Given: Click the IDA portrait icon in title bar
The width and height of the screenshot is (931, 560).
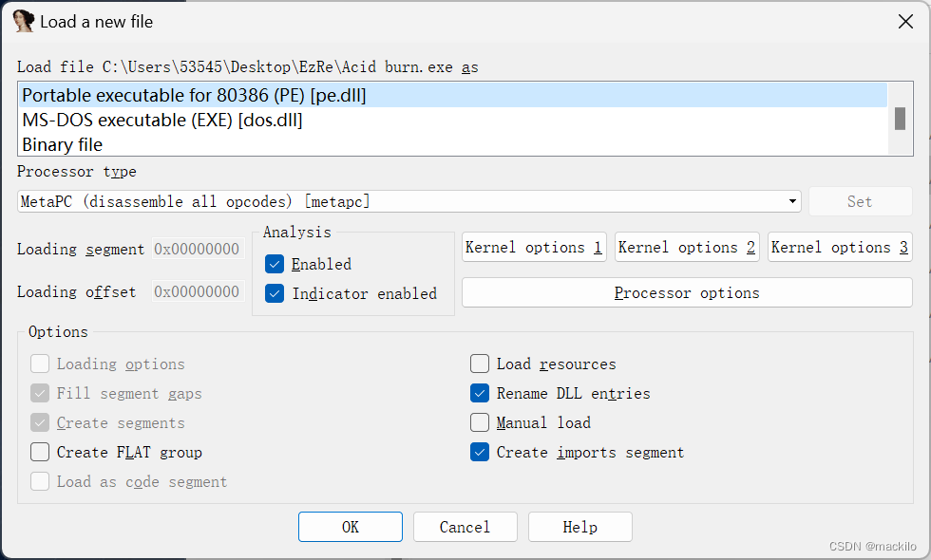Looking at the screenshot, I should (23, 21).
